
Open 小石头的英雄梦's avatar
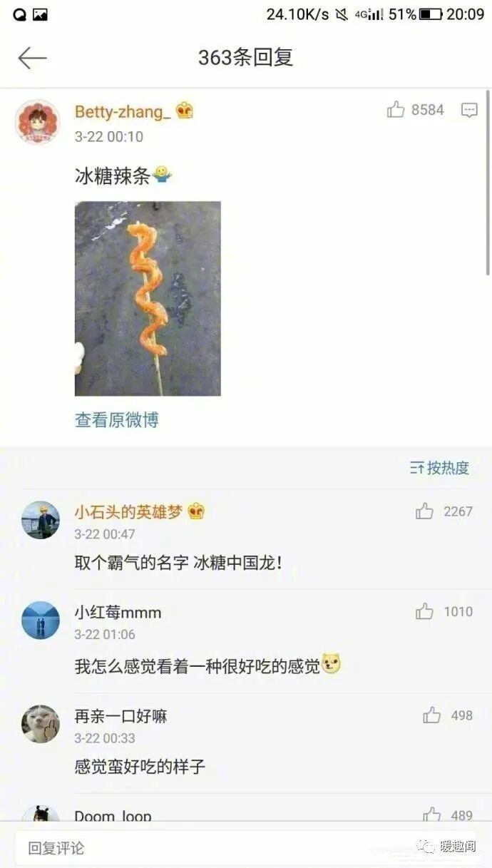click(40, 519)
